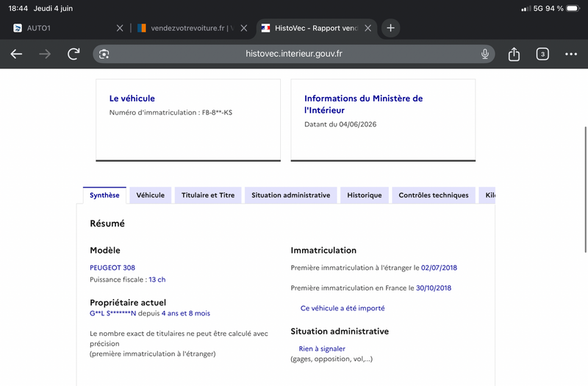Viewport: 588px width, 386px height.
Task: Close the vendezvotrevoiture.fr tab
Action: tap(244, 28)
